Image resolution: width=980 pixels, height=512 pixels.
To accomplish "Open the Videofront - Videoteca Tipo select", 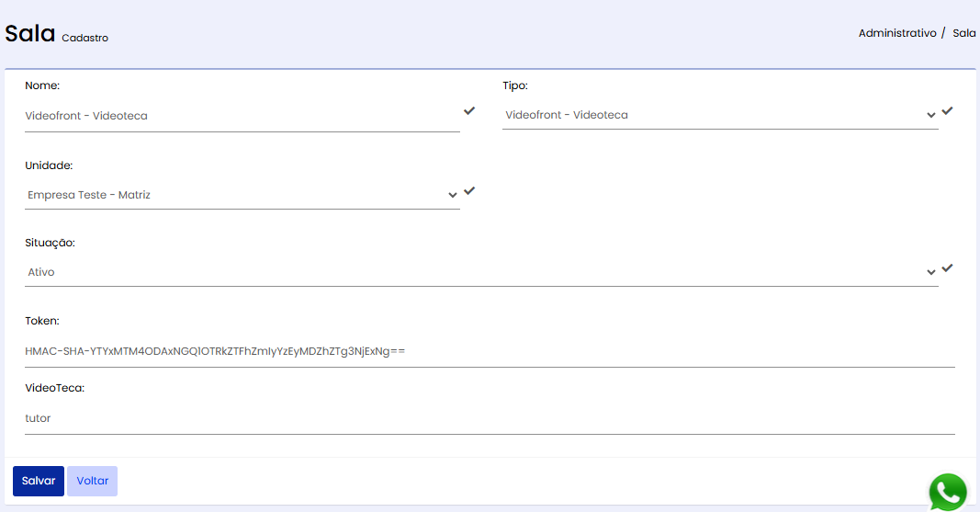I will 720,115.
